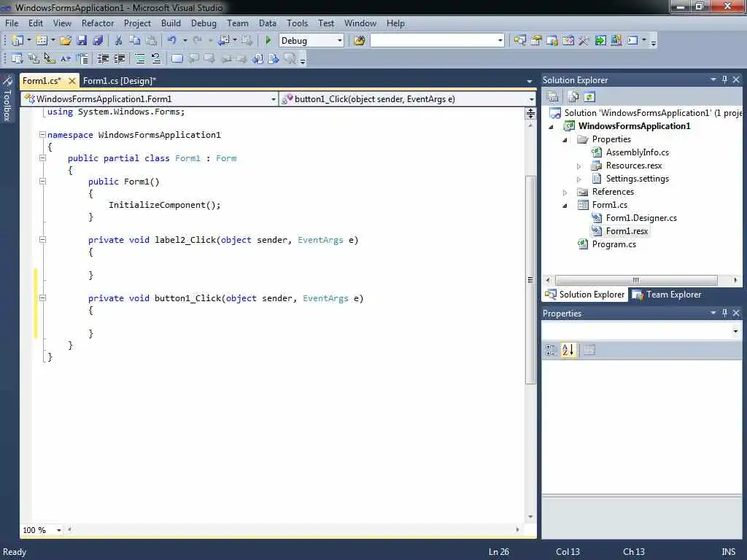The width and height of the screenshot is (747, 560).
Task: Save the current file with disk icon
Action: [x=82, y=41]
